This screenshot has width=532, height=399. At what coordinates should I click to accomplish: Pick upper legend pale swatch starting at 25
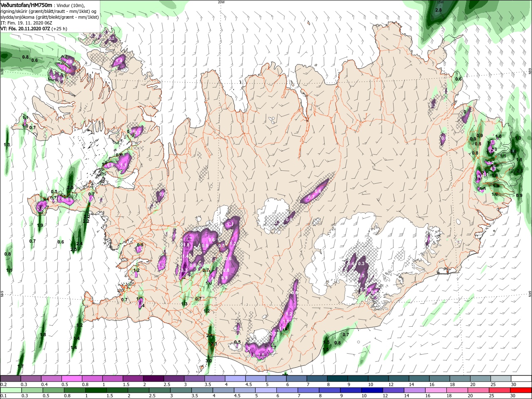click(x=500, y=379)
